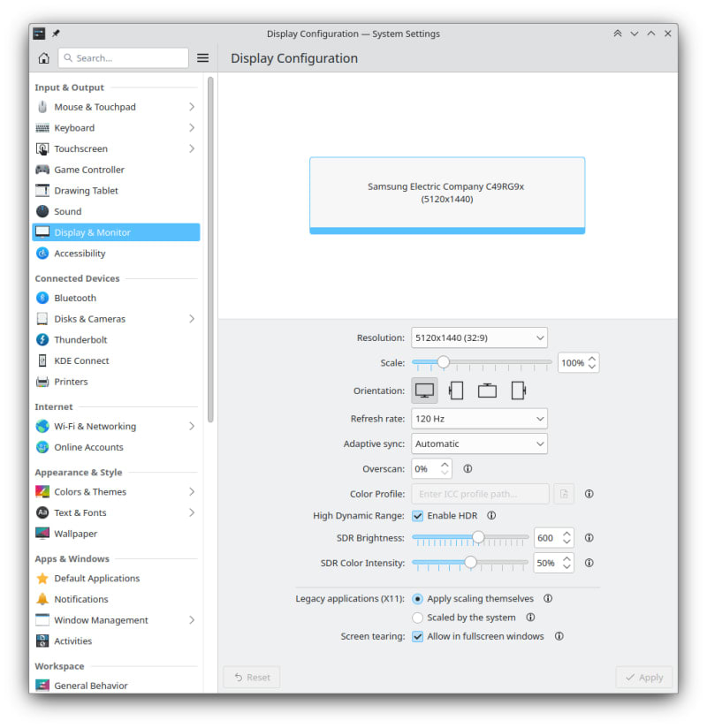Click the info icon next to Overscan
The height and width of the screenshot is (728, 707).
coord(468,469)
